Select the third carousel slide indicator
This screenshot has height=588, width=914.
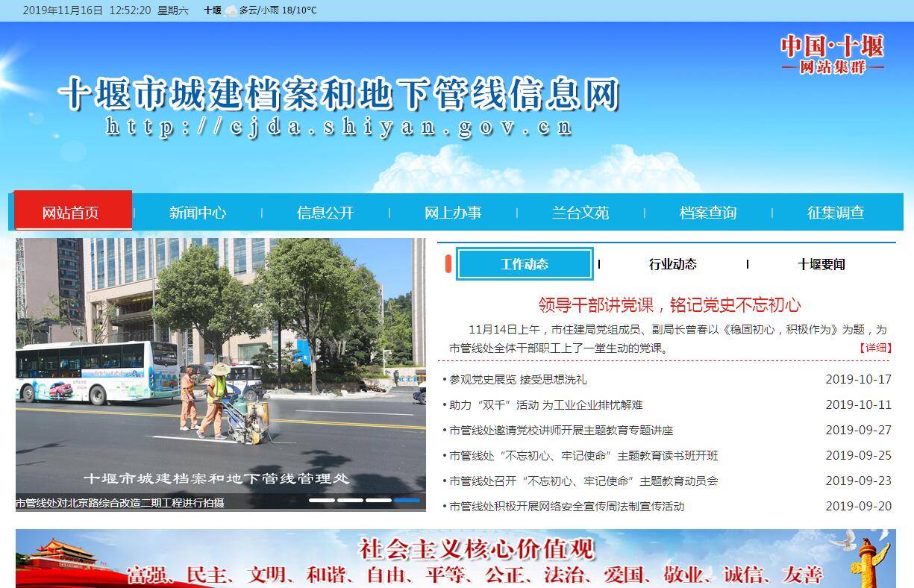tap(378, 500)
